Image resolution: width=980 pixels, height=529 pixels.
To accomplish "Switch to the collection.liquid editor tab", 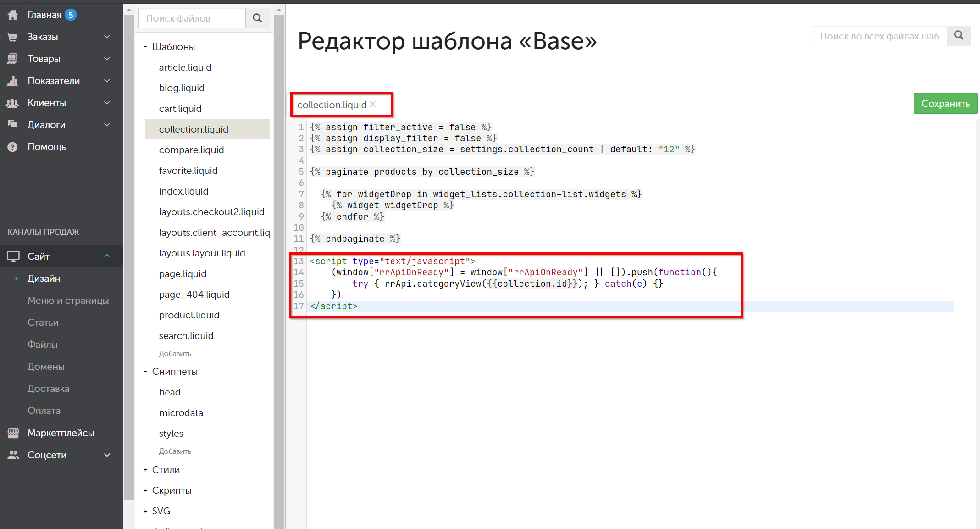I will [x=332, y=105].
